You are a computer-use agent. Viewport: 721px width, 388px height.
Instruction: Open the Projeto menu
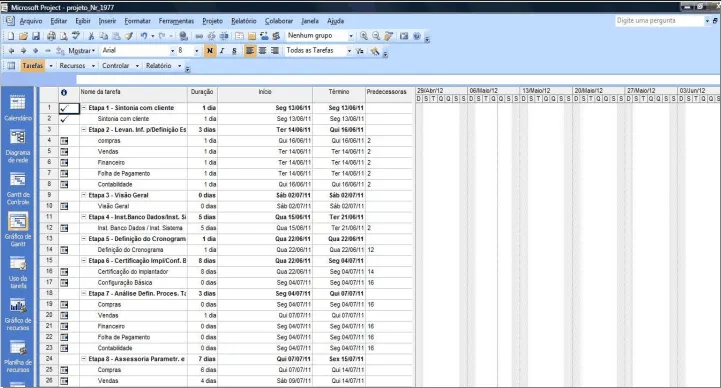(212, 21)
